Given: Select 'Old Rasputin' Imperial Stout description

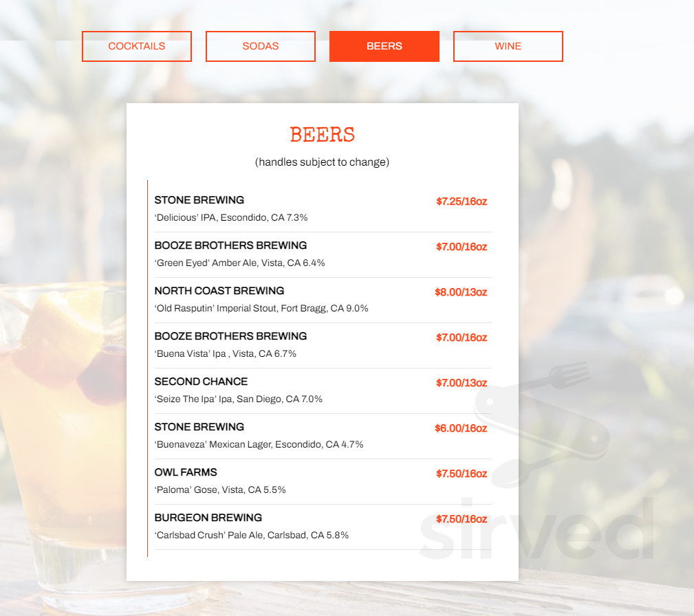Looking at the screenshot, I should point(261,309).
